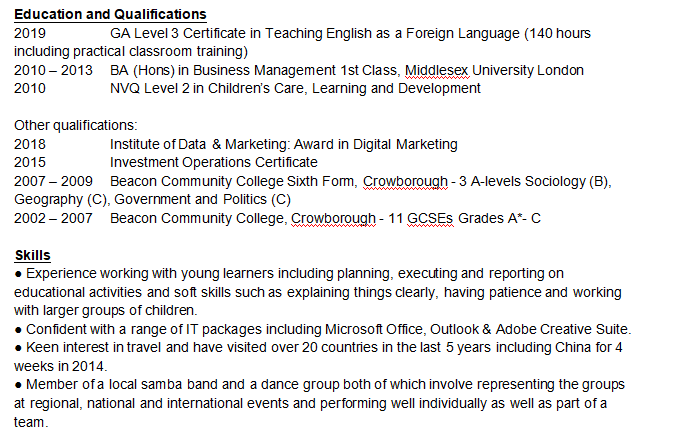
Task: Click the underlined "Skills" heading
Action: point(33,255)
